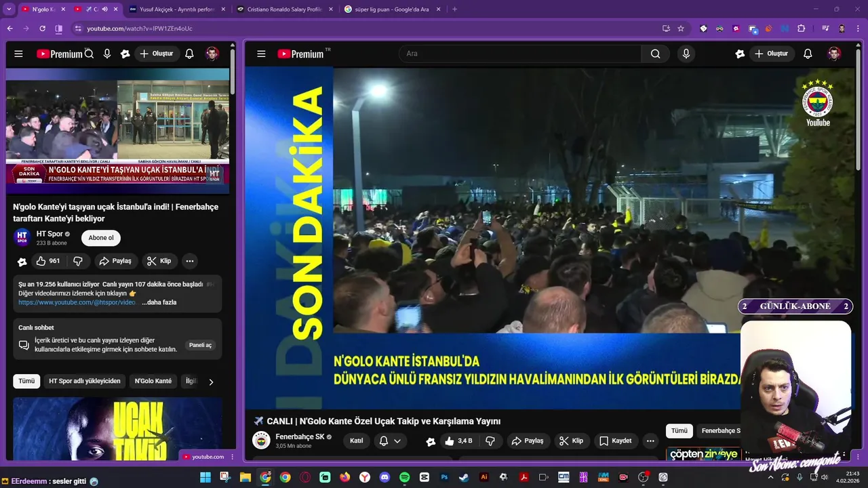The image size is (868, 488).
Task: Click the Ara search input field
Action: (x=519, y=54)
